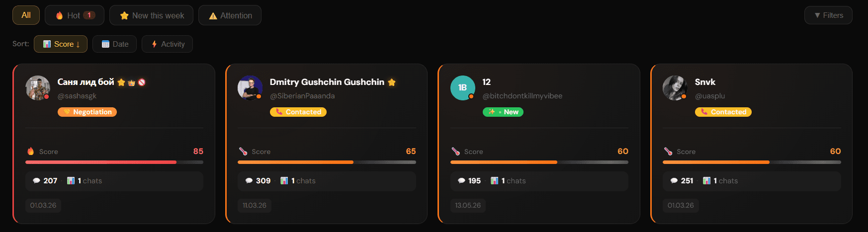The image size is (868, 232).
Task: Click the thermometer score icon on the 12 card
Action: click(455, 151)
